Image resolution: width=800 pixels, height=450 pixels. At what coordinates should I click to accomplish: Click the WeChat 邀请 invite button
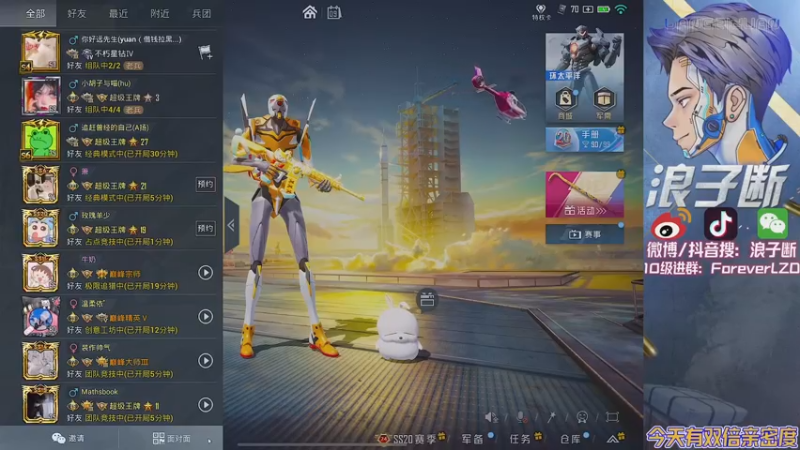(x=68, y=438)
